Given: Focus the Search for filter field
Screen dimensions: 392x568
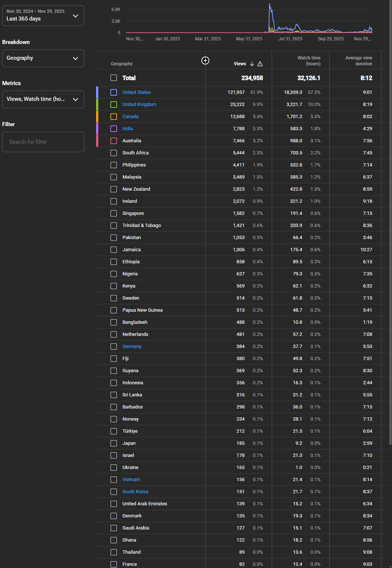Looking at the screenshot, I should coord(43,142).
